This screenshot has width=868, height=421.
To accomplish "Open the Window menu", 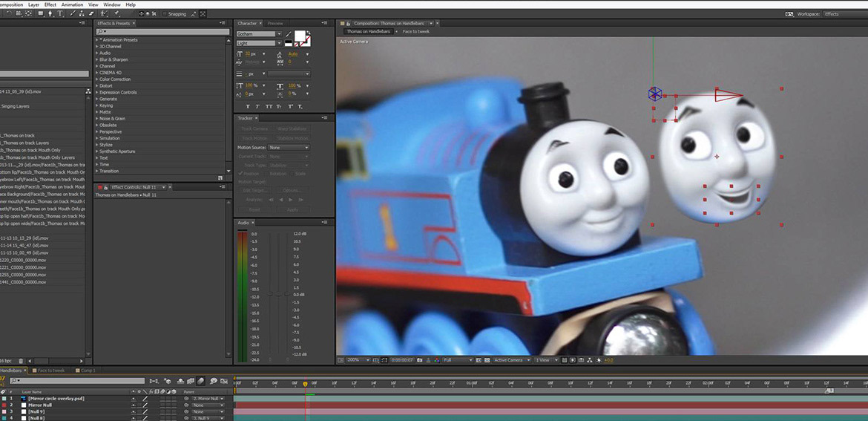I will tap(112, 4).
